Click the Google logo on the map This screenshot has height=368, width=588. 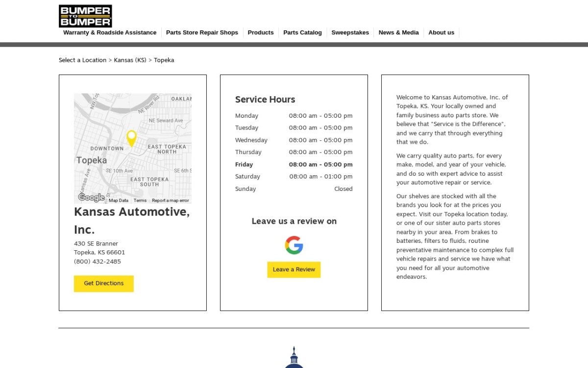(91, 198)
